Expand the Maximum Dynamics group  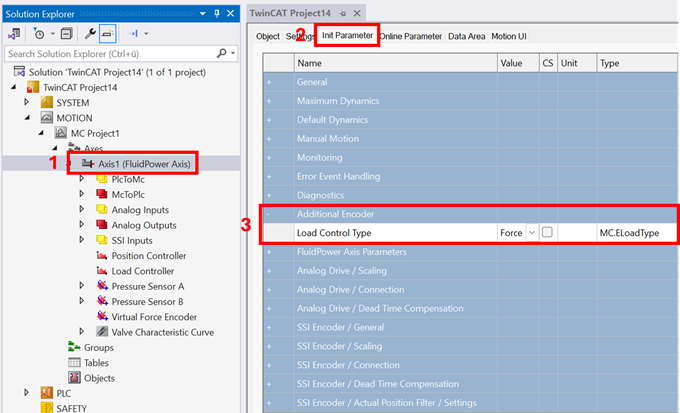[x=269, y=101]
